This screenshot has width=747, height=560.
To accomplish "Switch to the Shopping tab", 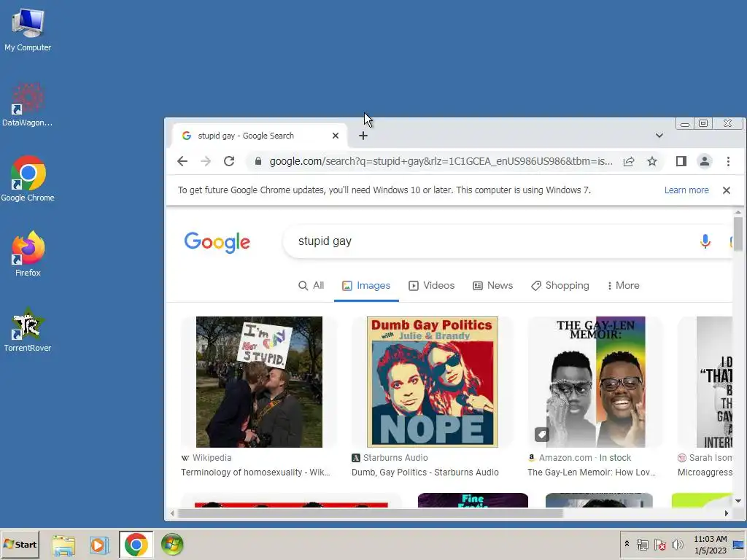I will click(x=560, y=286).
